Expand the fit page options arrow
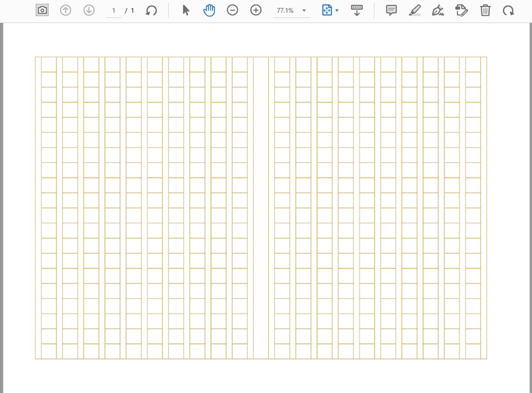 click(x=337, y=11)
